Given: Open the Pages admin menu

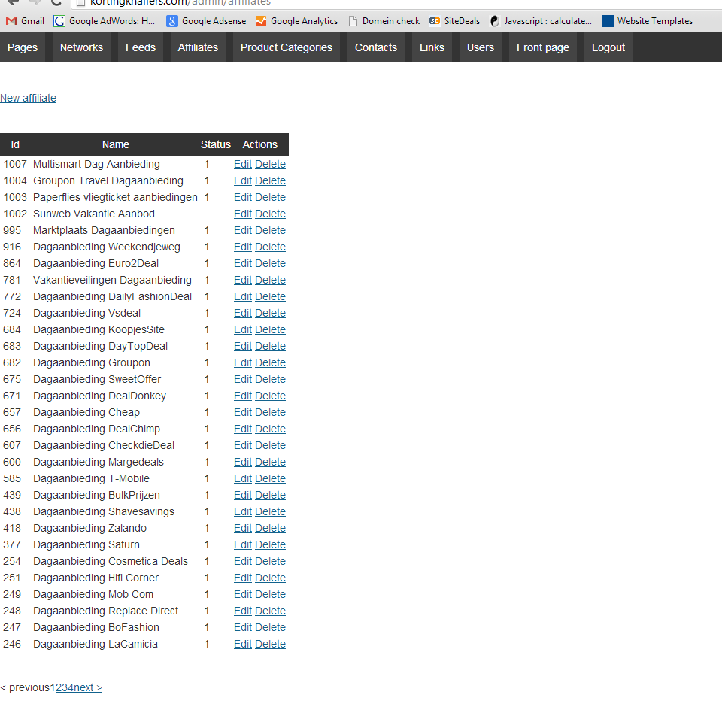Looking at the screenshot, I should point(23,47).
